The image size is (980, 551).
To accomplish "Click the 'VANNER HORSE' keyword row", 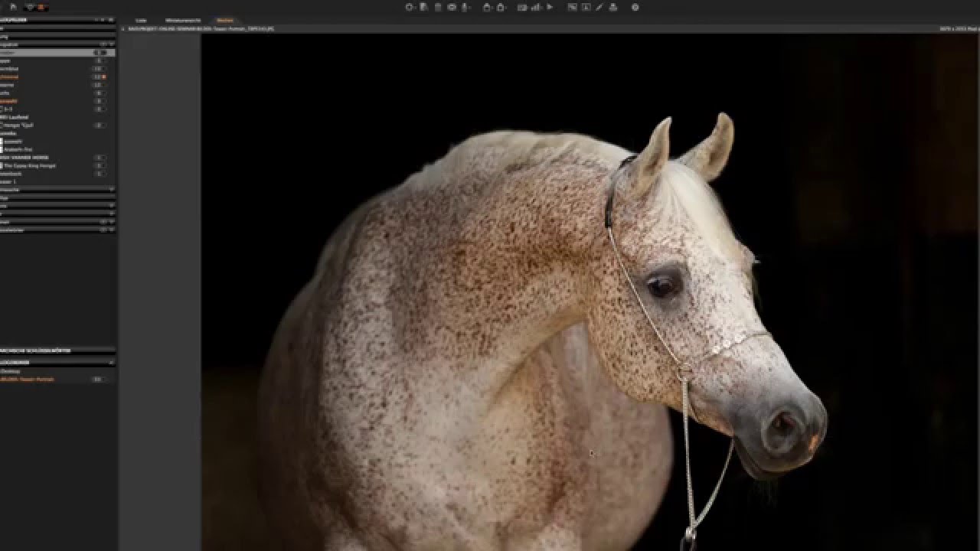I will point(57,158).
